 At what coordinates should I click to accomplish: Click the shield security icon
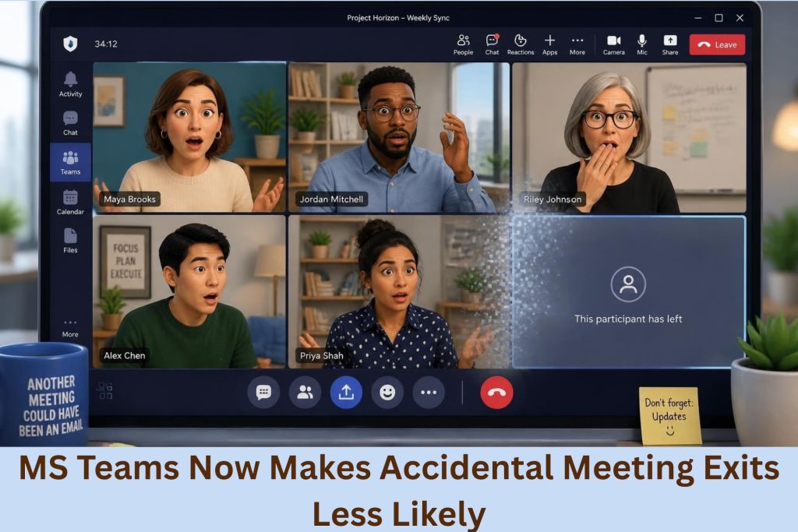coord(70,44)
